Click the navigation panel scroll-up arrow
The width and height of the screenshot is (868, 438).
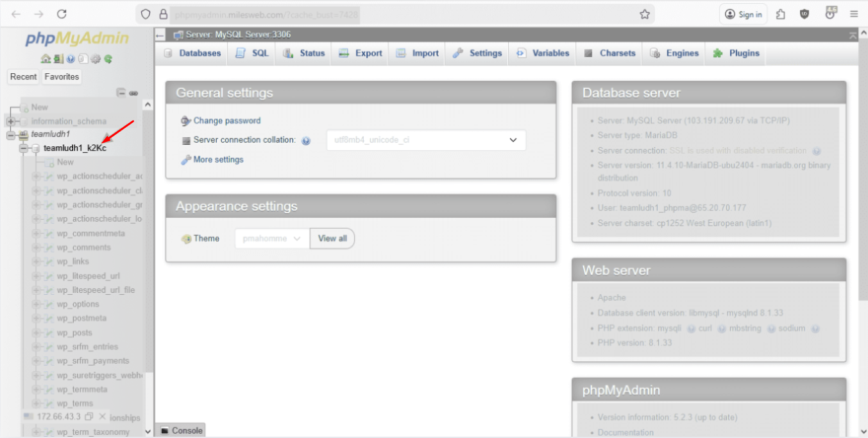click(x=148, y=103)
